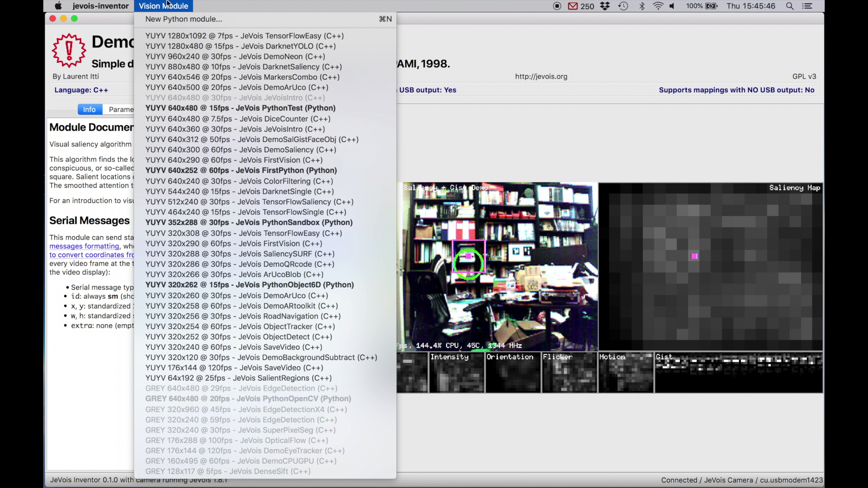Click the Saliency Map video pane
This screenshot has height=488, width=868.
click(710, 267)
